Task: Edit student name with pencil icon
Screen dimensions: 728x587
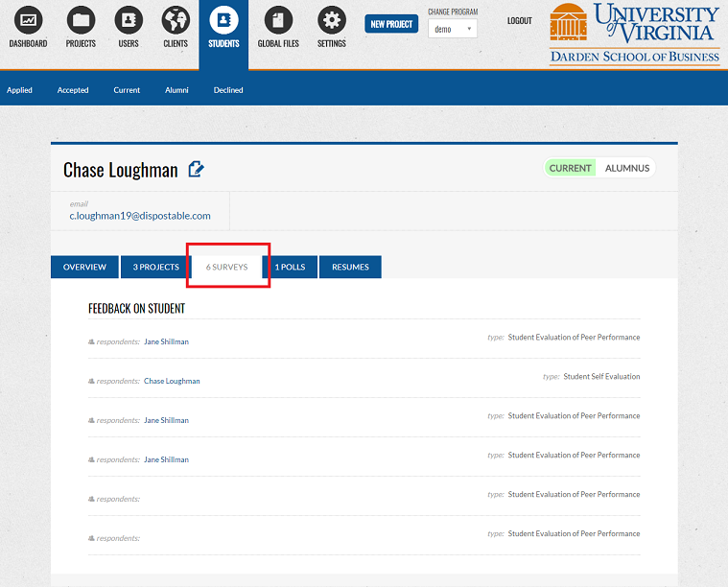Action: (196, 169)
